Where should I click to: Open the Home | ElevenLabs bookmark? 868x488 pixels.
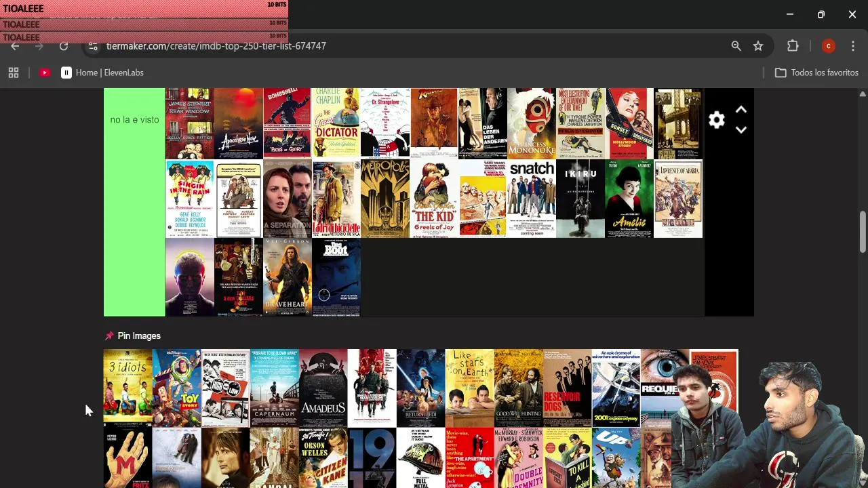(102, 73)
